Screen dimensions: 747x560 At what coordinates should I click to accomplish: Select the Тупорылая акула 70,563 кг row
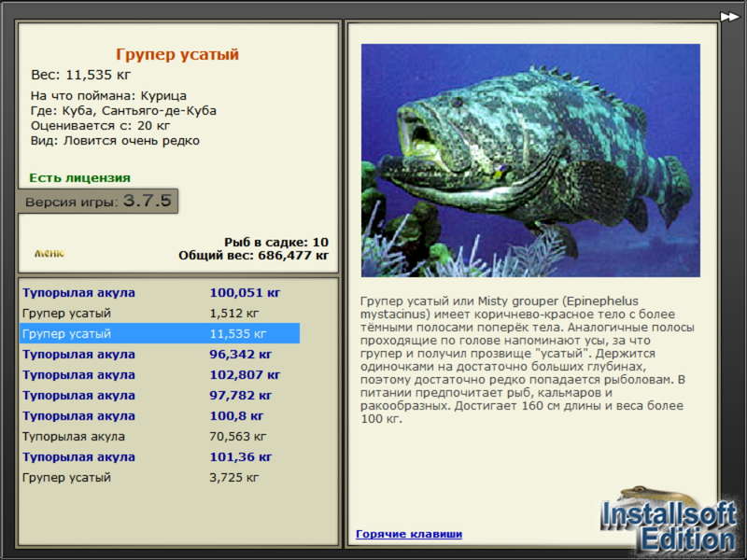160,436
